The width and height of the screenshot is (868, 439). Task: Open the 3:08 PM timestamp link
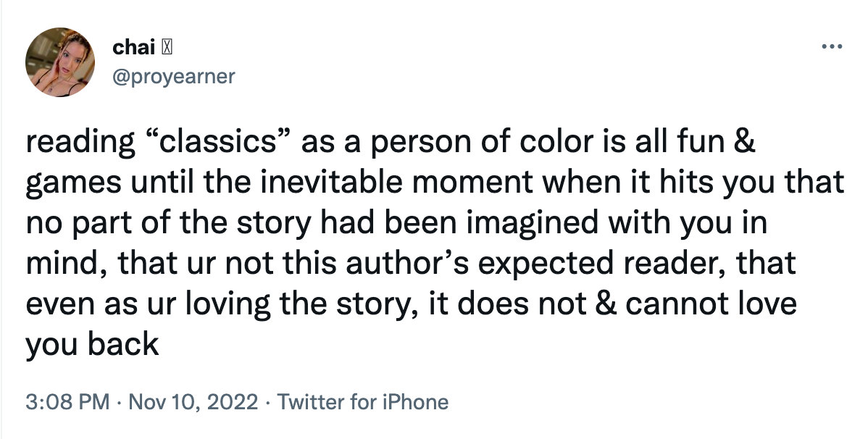click(x=67, y=401)
